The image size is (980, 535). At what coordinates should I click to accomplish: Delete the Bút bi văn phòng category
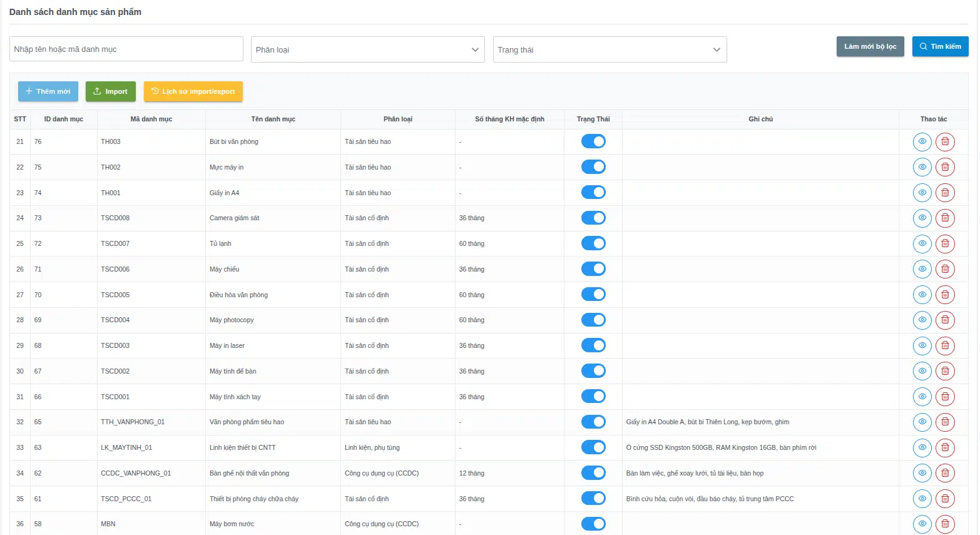(x=945, y=141)
